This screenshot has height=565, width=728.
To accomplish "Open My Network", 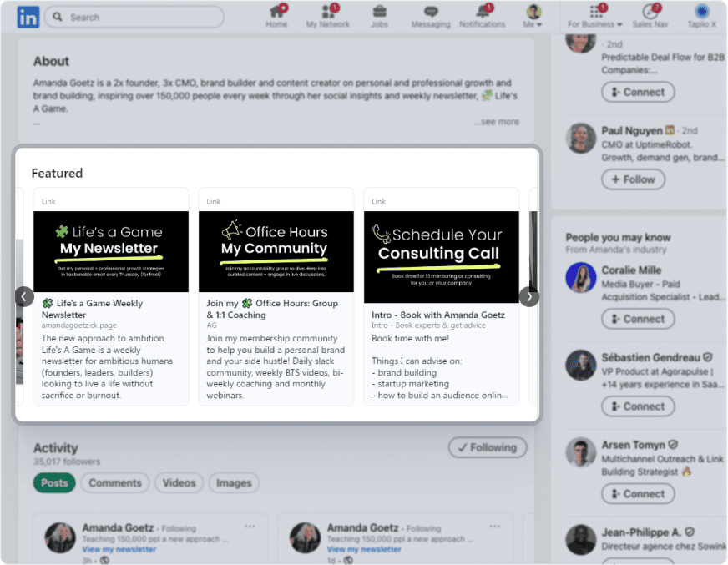I will click(328, 16).
